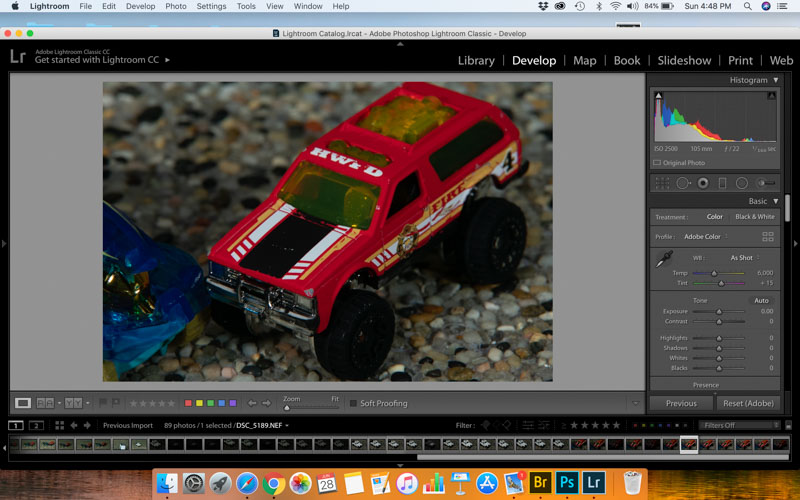This screenshot has width=800, height=500.
Task: Go back arrow in filmstrip bar
Action: 73,425
